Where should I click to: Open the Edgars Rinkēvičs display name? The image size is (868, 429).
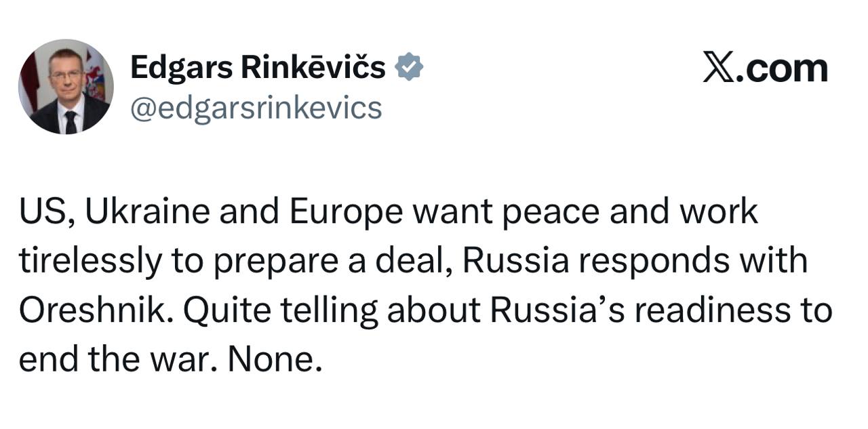click(x=258, y=68)
